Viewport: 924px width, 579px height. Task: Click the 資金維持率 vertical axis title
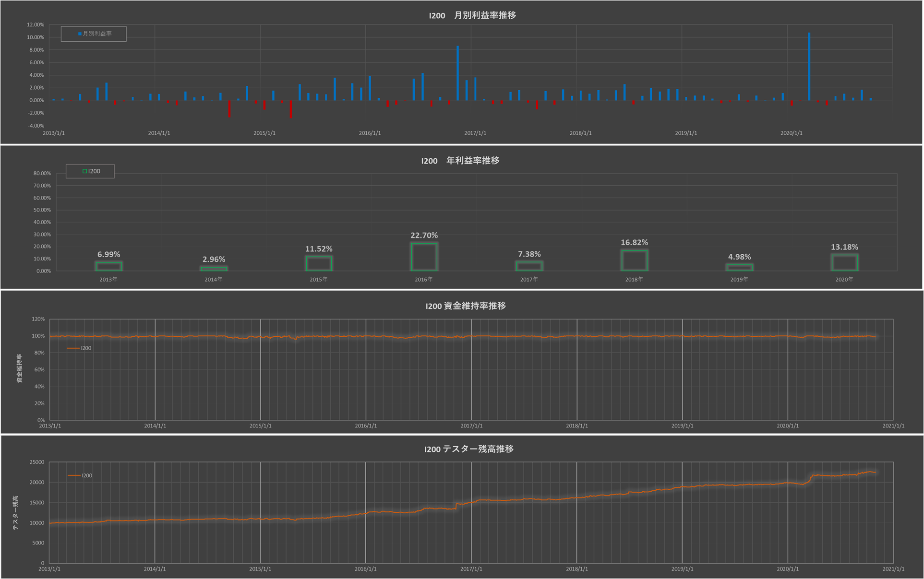tap(20, 368)
